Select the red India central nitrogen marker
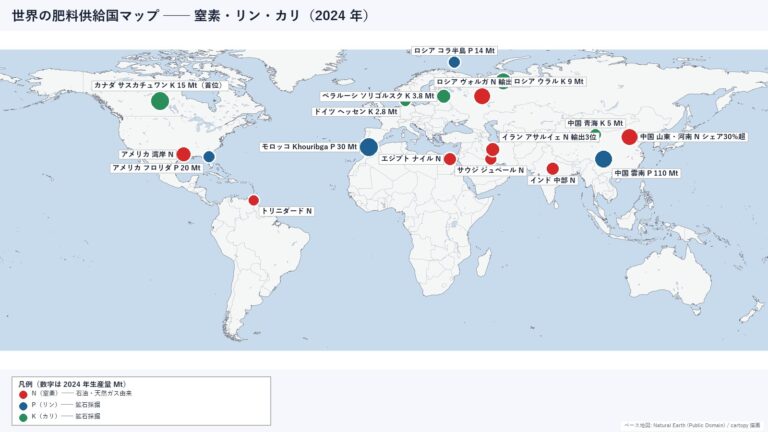The image size is (768, 432). click(x=552, y=168)
